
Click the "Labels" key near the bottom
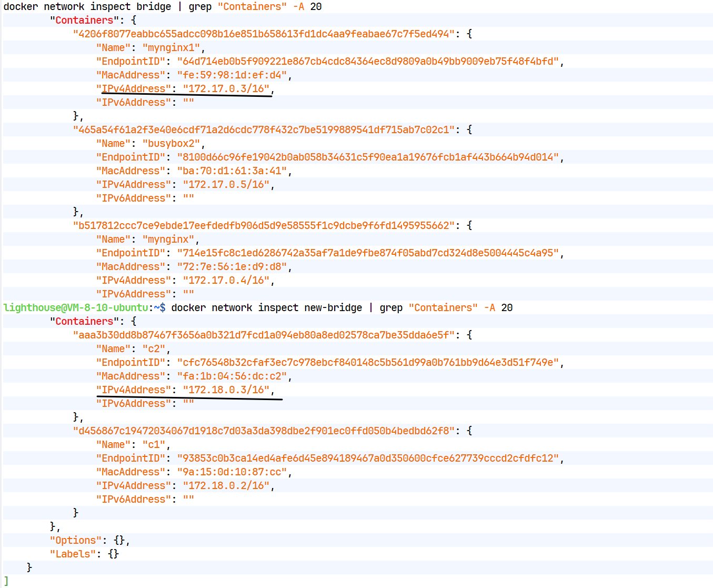pyautogui.click(x=73, y=554)
